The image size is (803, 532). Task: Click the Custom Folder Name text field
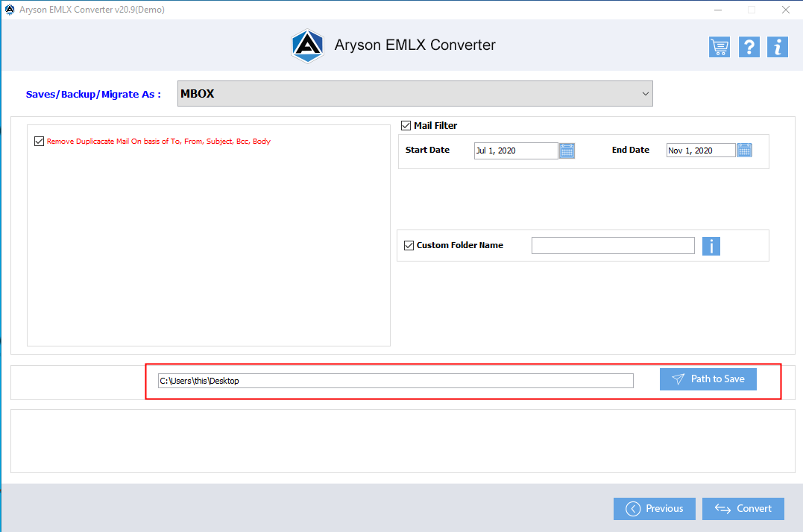pyautogui.click(x=613, y=246)
